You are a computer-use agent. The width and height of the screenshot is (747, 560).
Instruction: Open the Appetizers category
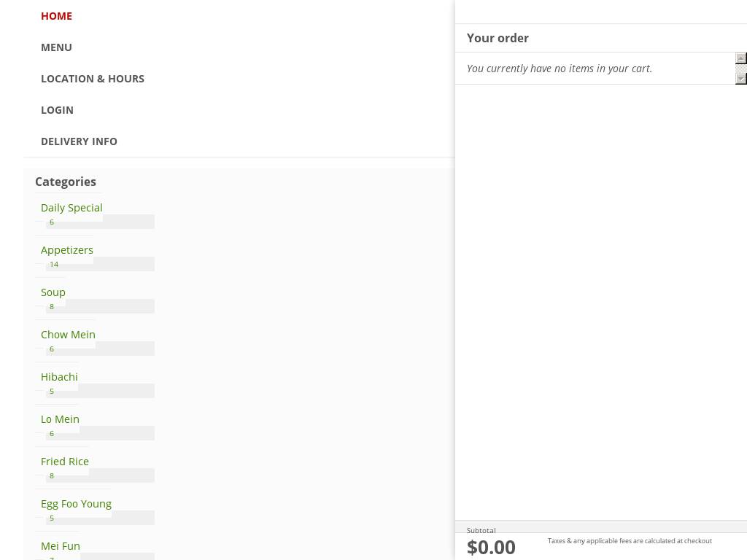click(67, 250)
